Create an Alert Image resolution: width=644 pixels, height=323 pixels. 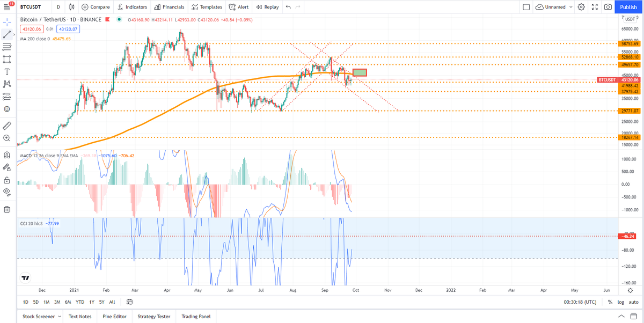(x=238, y=7)
